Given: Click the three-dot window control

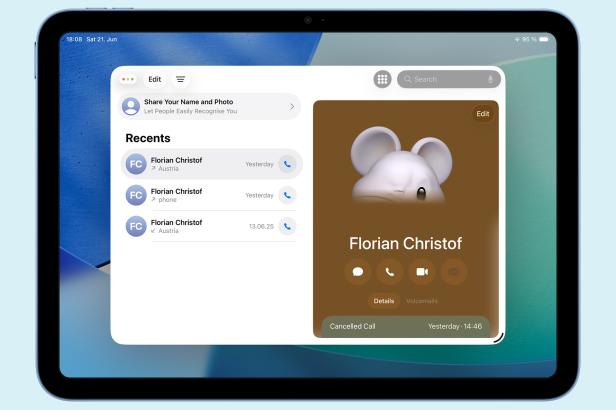Looking at the screenshot, I should 128,79.
